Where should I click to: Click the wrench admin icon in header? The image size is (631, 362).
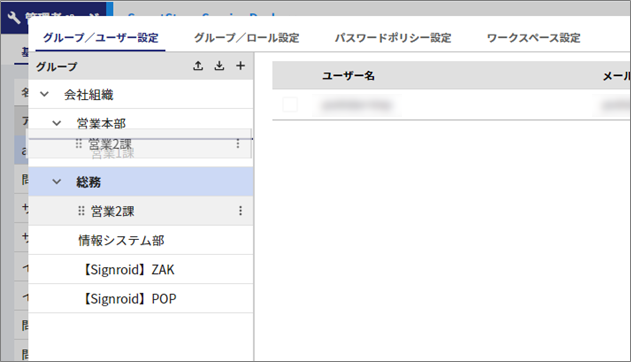pyautogui.click(x=14, y=18)
